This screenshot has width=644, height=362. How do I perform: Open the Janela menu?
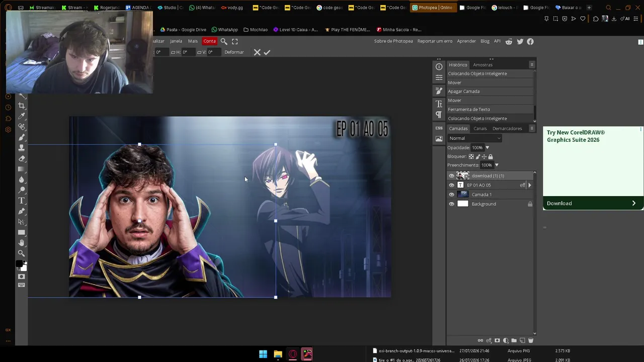[176, 41]
